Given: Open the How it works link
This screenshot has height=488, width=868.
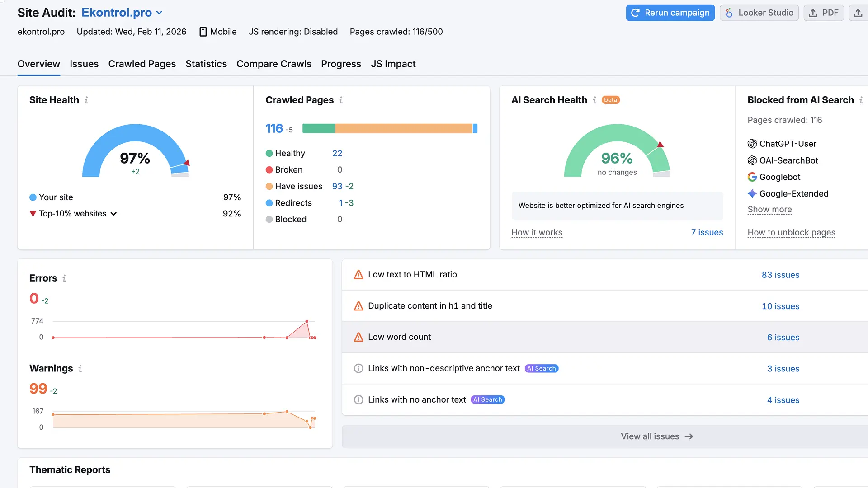Looking at the screenshot, I should coord(537,232).
